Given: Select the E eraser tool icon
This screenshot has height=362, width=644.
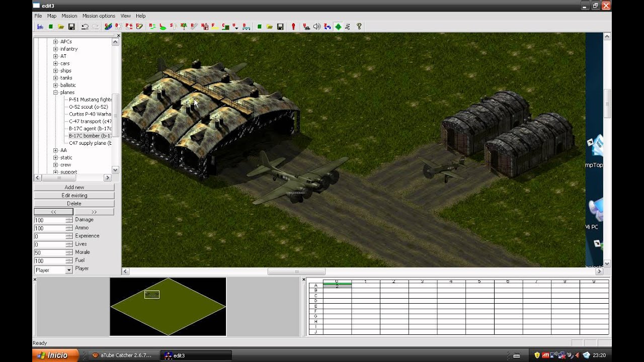Looking at the screenshot, I should pyautogui.click(x=139, y=26).
